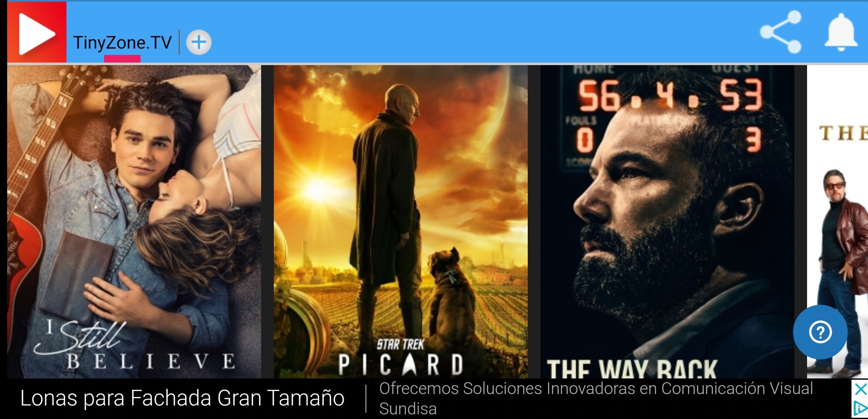Add a new tab with plus icon

[198, 42]
